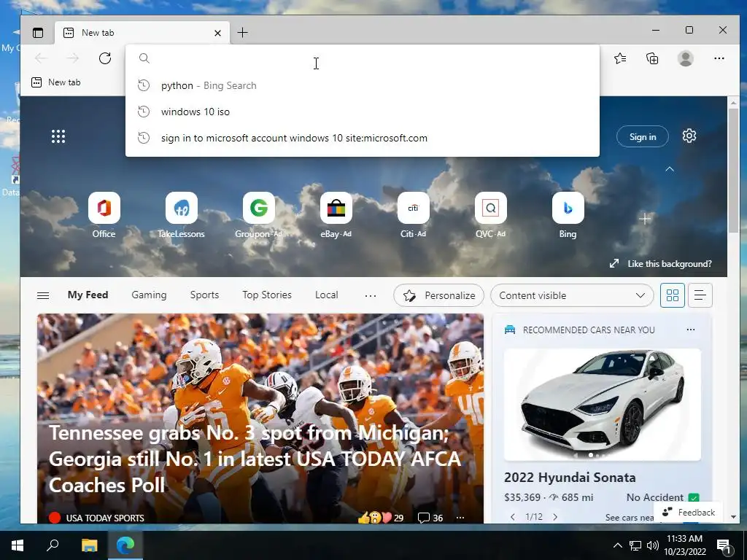Image resolution: width=747 pixels, height=560 pixels.
Task: Switch to the Sports feed tab
Action: [x=204, y=295]
